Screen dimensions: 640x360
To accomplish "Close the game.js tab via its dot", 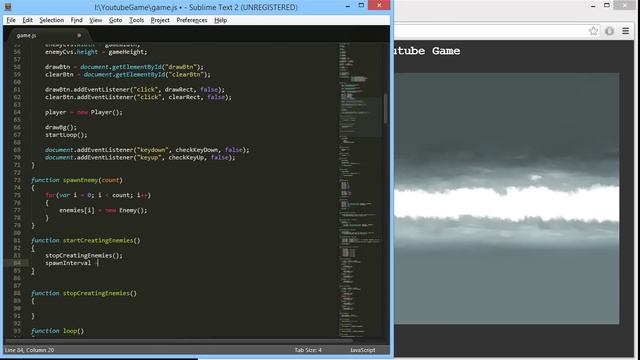I will (x=79, y=35).
